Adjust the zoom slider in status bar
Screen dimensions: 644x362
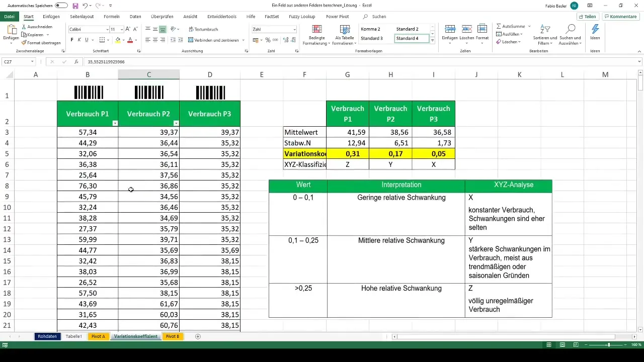[x=608, y=345]
